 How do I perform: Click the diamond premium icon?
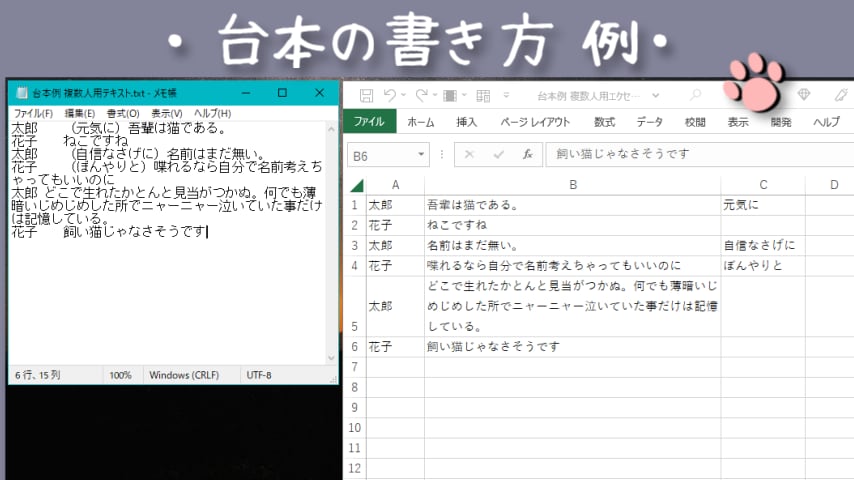click(804, 94)
